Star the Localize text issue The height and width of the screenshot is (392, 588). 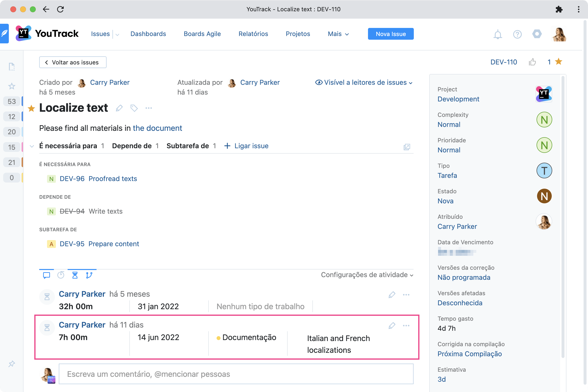[x=32, y=108]
